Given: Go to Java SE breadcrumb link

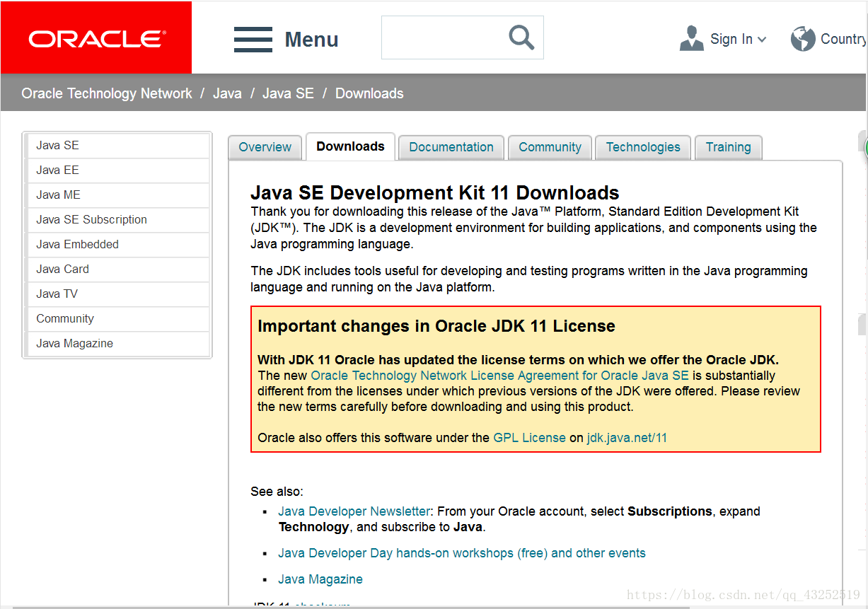Looking at the screenshot, I should point(288,93).
